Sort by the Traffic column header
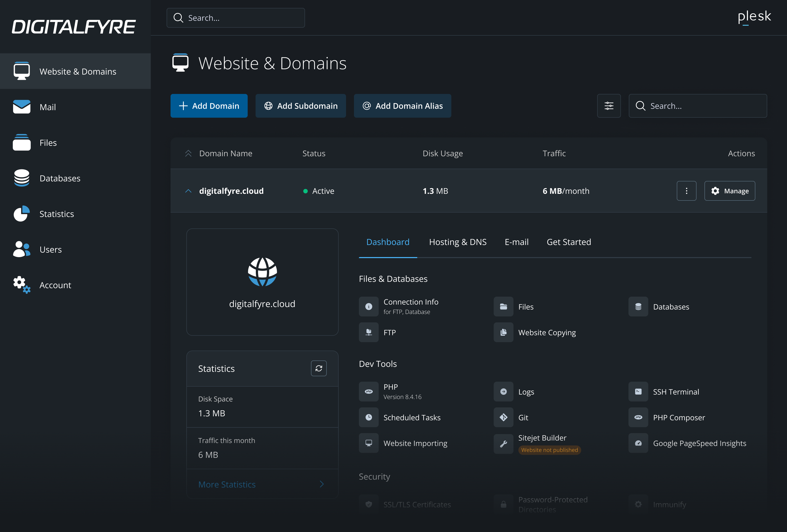 click(x=554, y=154)
